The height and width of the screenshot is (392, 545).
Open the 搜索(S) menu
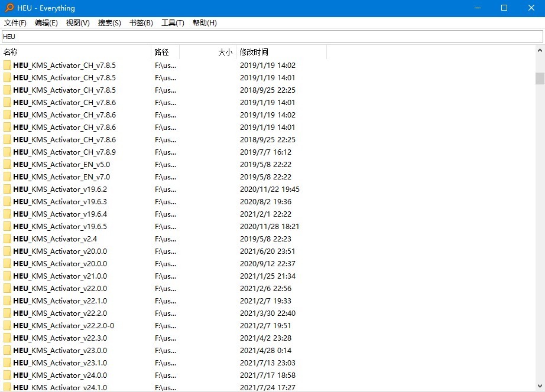tap(109, 23)
